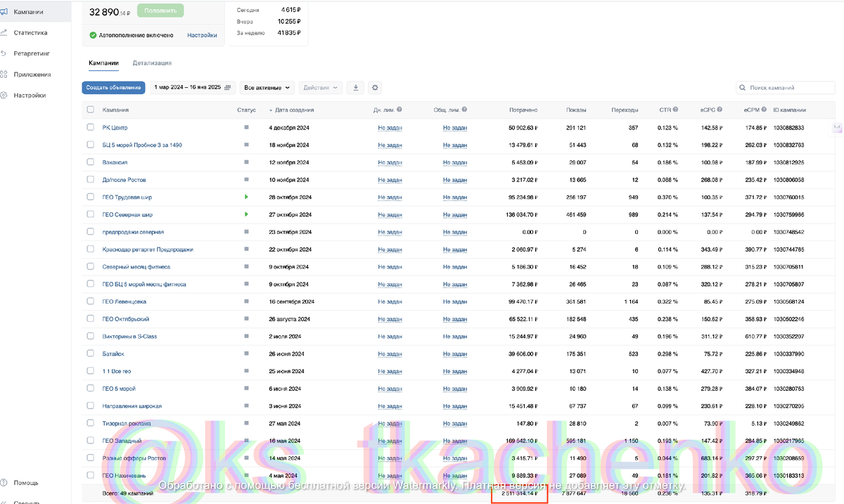844x504 pixels.
Task: Click the help icon beside eCPC header
Action: (x=720, y=110)
